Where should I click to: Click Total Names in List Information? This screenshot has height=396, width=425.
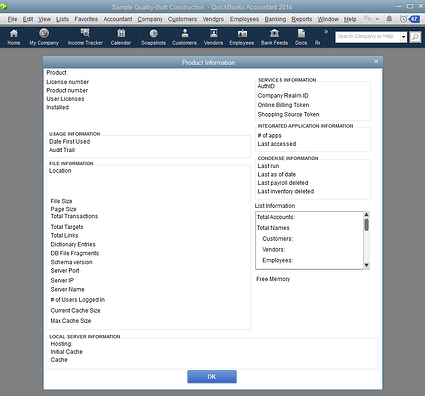(273, 228)
